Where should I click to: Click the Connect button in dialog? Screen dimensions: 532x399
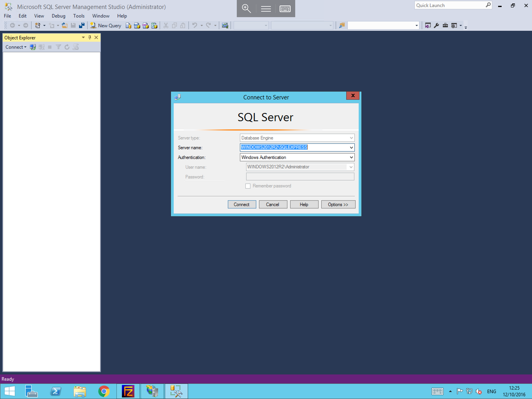[x=242, y=205]
